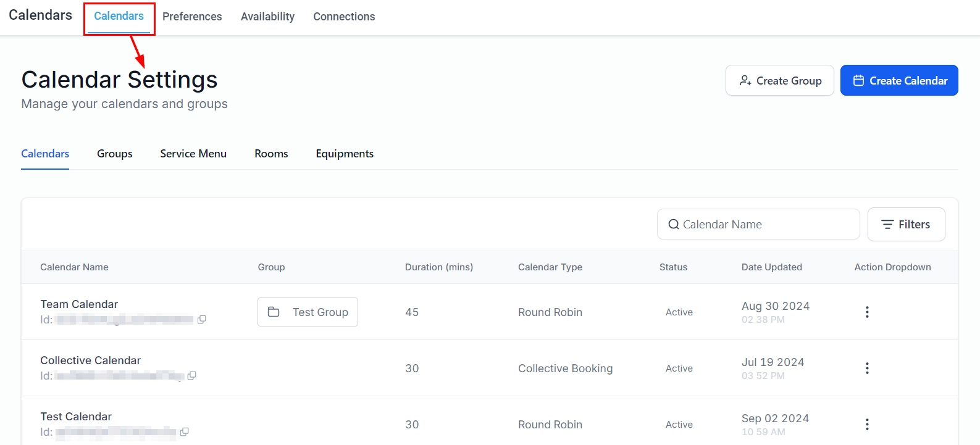Switch to the Groups tab

115,154
